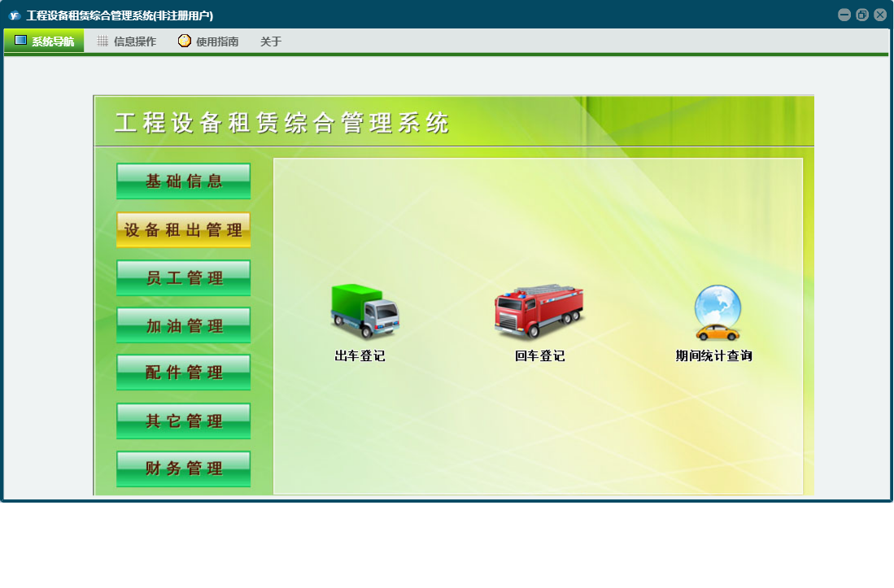Image resolution: width=894 pixels, height=588 pixels.
Task: Open the 回车登记 red fire truck icon
Action: (x=539, y=311)
